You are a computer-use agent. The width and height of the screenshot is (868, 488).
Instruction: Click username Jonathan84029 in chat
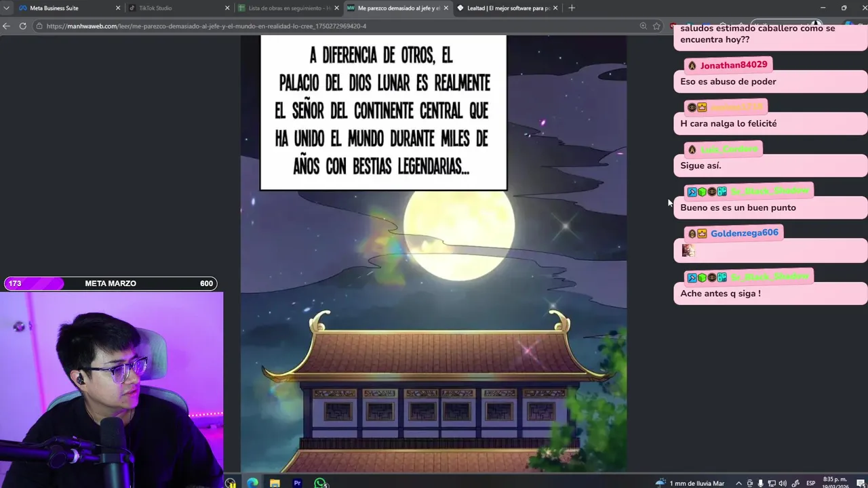click(x=734, y=65)
